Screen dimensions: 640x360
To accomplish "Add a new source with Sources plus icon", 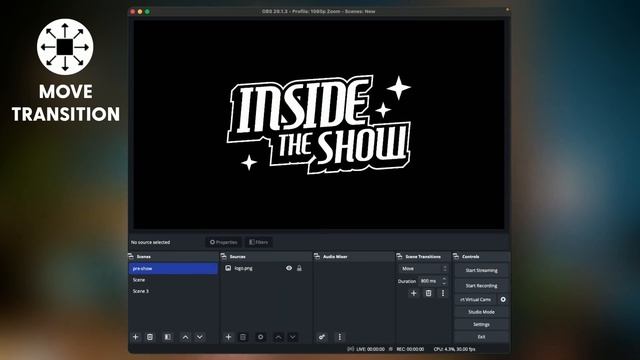I will (x=229, y=337).
